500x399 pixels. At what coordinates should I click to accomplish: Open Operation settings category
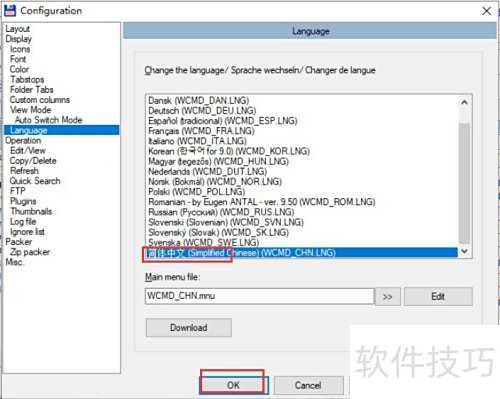tap(23, 140)
